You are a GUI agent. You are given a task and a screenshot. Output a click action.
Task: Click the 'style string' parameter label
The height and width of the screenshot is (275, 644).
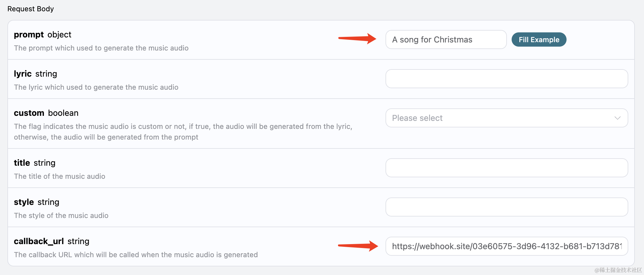37,202
